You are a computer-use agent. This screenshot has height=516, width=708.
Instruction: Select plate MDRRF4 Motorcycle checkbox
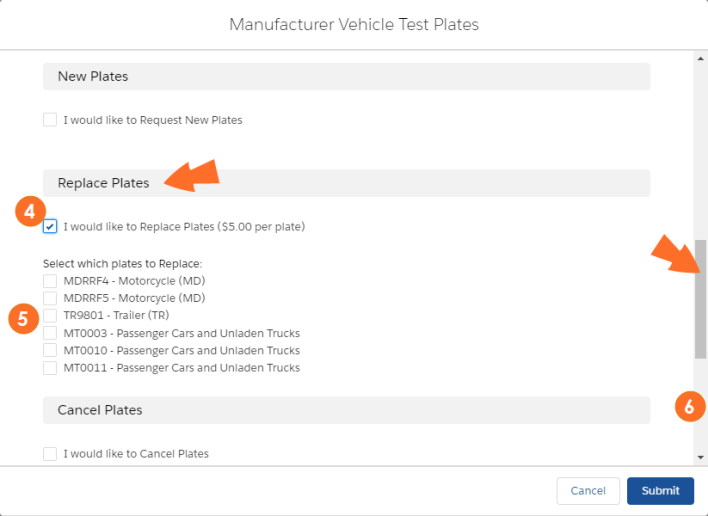(50, 281)
